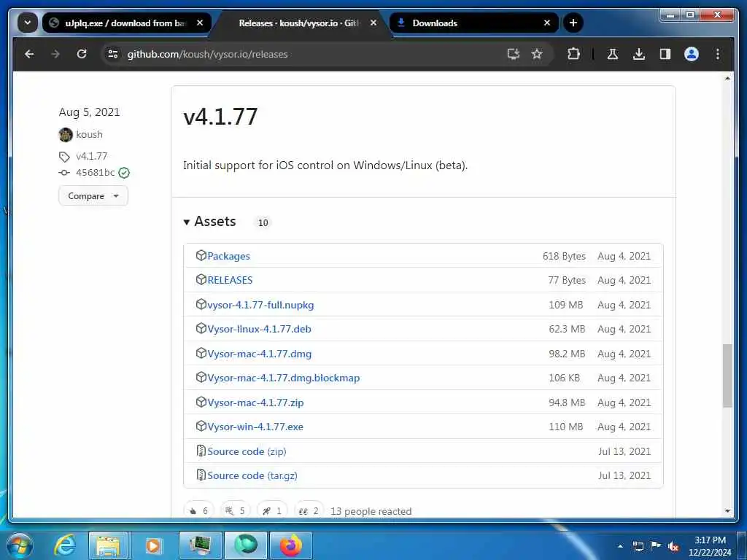Open the Chrome Labs flask icon

click(613, 54)
